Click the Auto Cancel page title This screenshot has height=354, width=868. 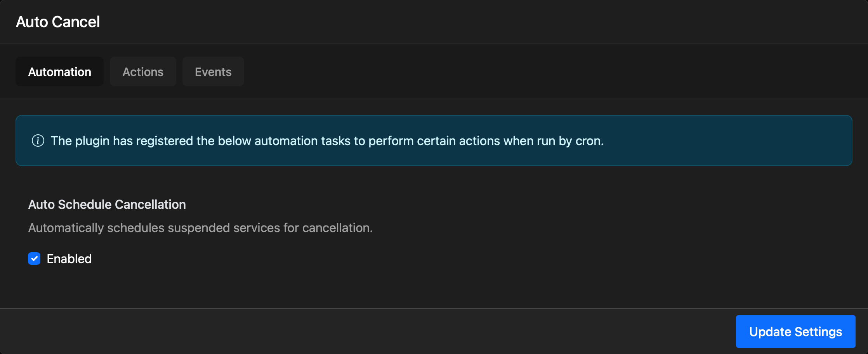point(58,22)
